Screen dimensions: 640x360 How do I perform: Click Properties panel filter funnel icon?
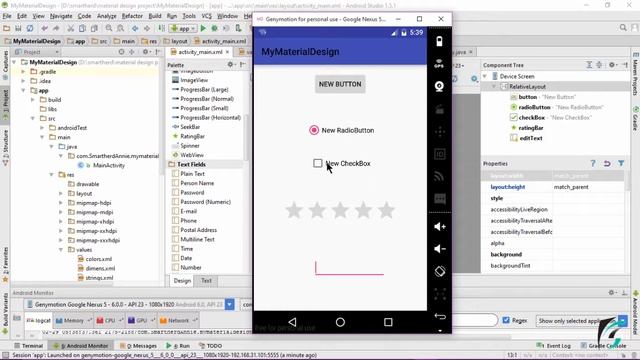point(621,163)
